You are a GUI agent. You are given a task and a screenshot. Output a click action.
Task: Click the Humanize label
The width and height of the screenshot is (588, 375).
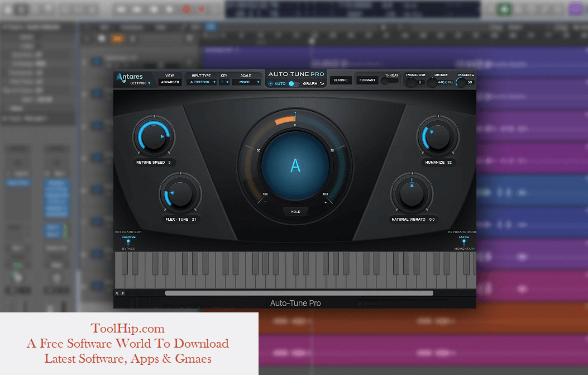pyautogui.click(x=434, y=162)
